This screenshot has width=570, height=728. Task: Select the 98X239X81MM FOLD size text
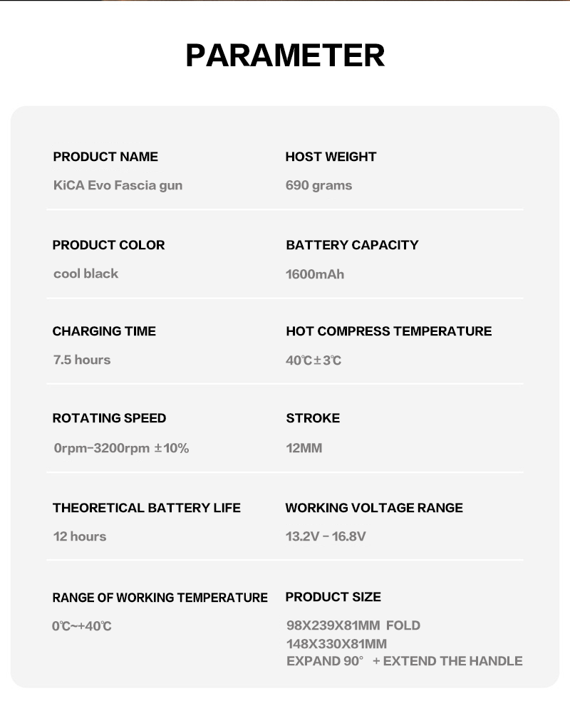pyautogui.click(x=353, y=625)
